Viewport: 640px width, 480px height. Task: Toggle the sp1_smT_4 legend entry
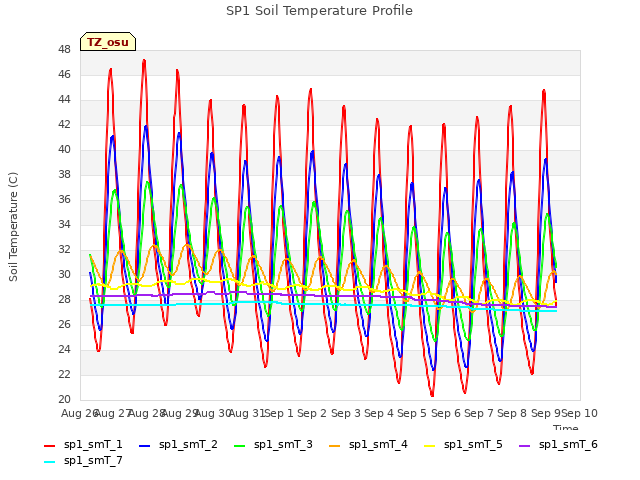pyautogui.click(x=369, y=444)
